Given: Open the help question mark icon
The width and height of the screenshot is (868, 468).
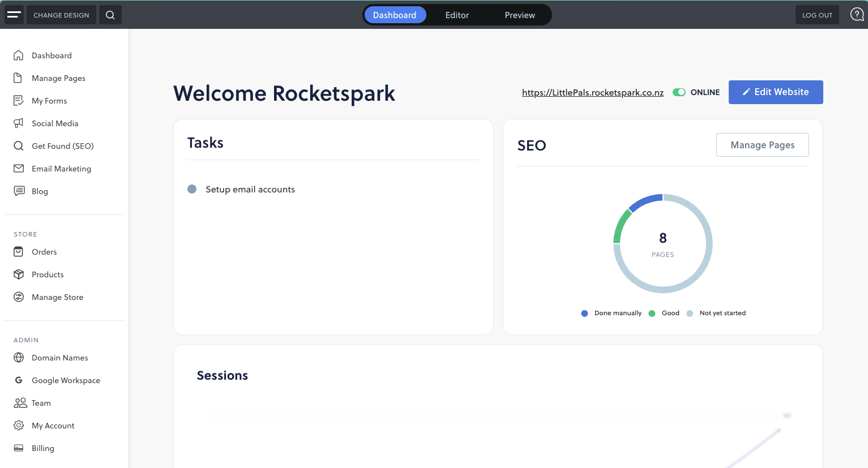Looking at the screenshot, I should 857,15.
